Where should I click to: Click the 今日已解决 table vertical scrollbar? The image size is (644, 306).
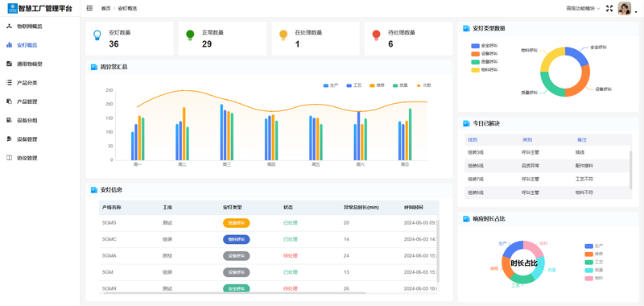coord(631,170)
